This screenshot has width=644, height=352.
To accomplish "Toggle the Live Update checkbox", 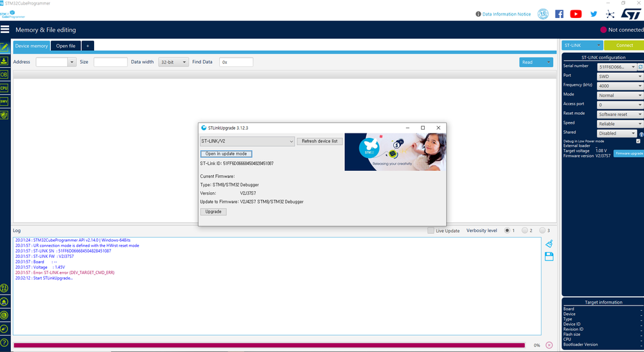I will pos(431,230).
